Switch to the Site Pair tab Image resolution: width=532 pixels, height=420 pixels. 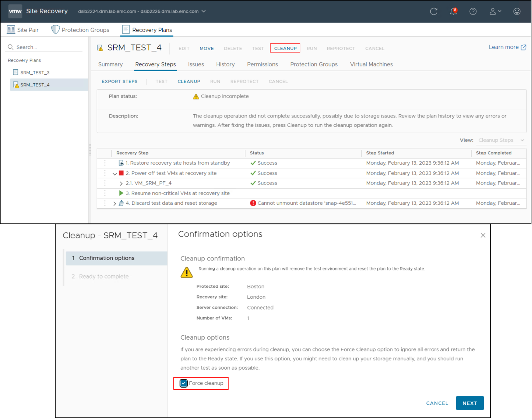pos(23,30)
